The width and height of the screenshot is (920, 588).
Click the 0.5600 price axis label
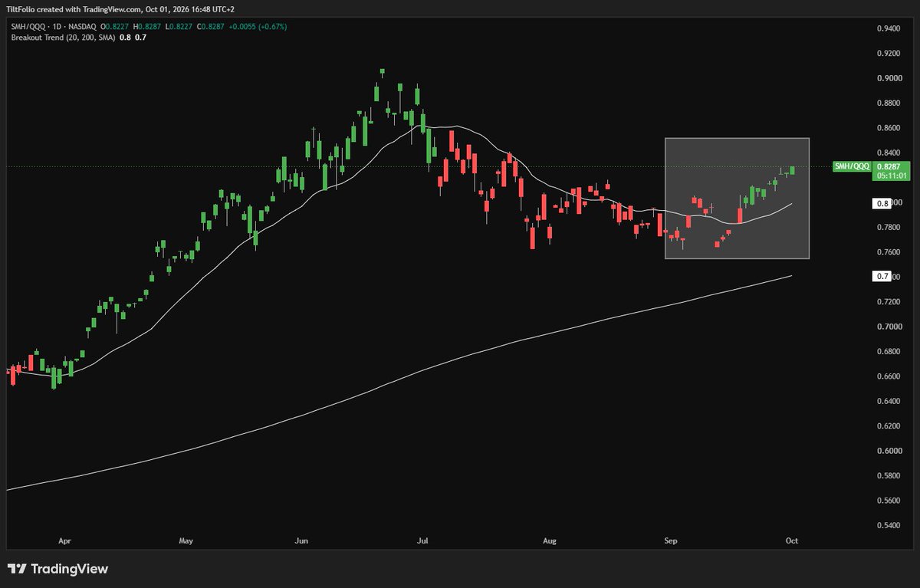pos(890,501)
